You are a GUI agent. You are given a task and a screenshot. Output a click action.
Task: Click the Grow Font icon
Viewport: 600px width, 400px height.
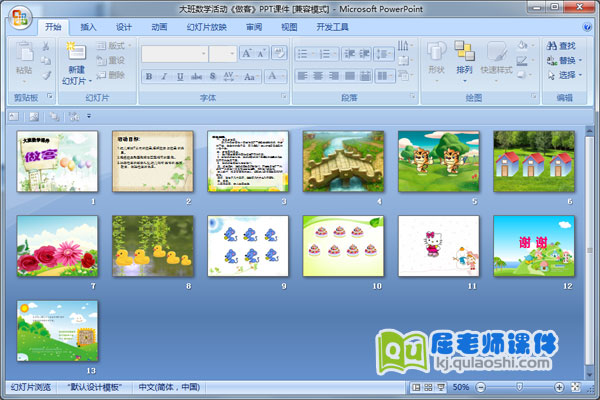point(246,53)
